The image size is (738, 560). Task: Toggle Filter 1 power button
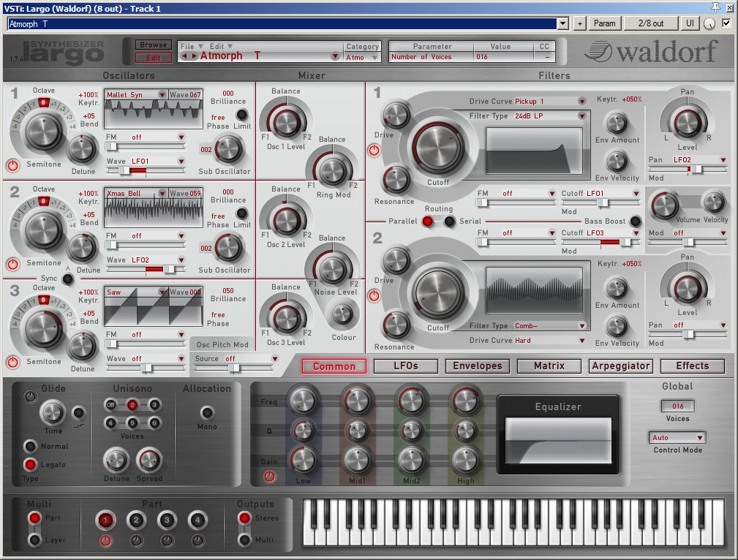pos(374,151)
